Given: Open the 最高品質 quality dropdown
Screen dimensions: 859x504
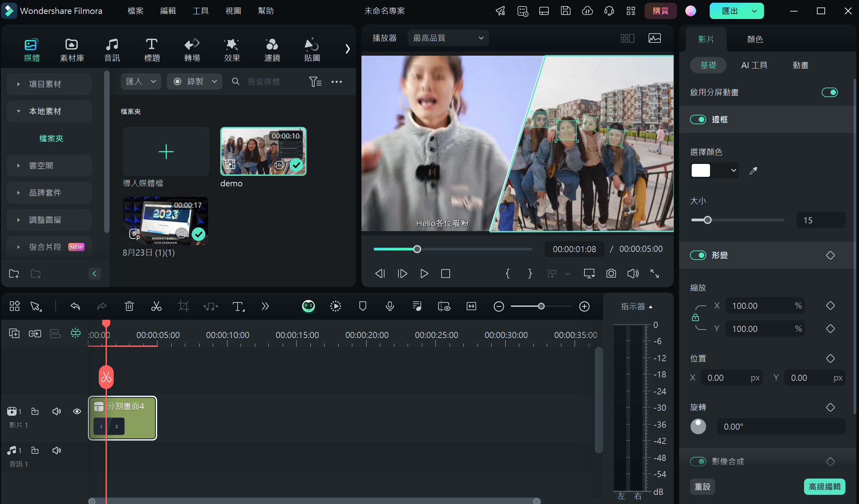Looking at the screenshot, I should [448, 38].
